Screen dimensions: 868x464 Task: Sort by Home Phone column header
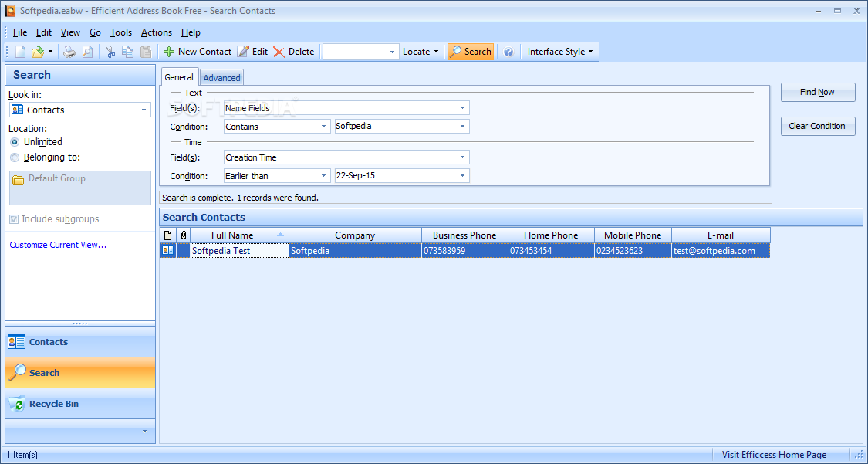(x=551, y=235)
